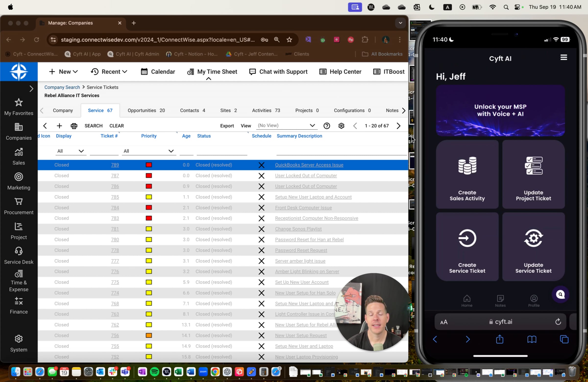Open Time & Expense module
The height and width of the screenshot is (382, 588).
tap(19, 281)
